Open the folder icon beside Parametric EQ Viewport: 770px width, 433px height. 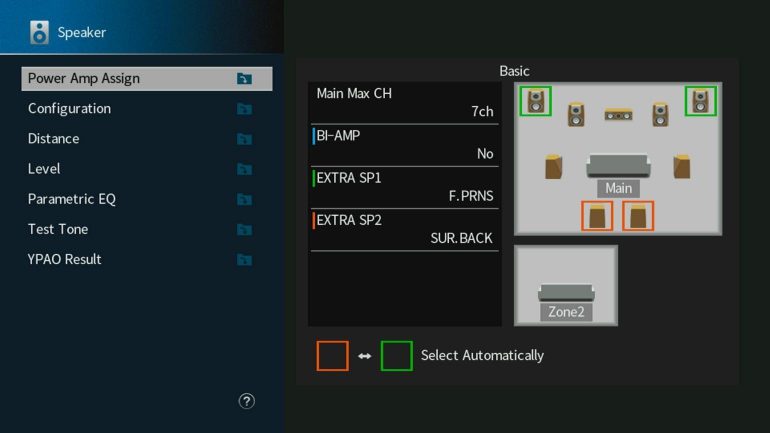(x=244, y=200)
